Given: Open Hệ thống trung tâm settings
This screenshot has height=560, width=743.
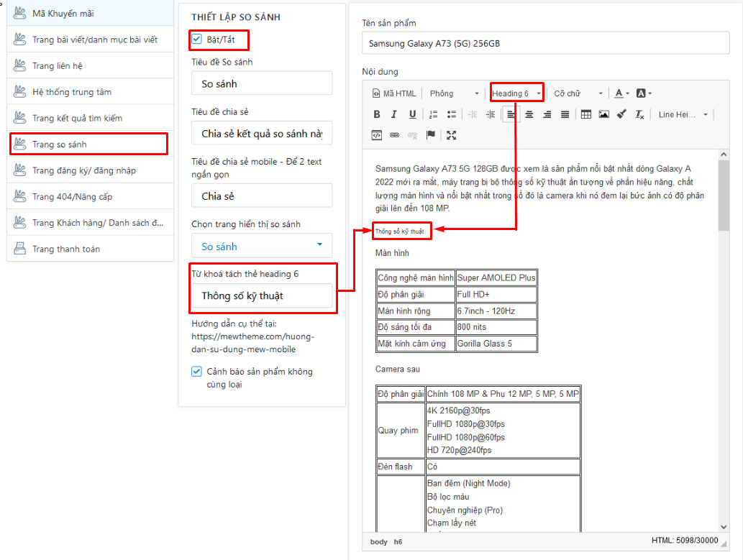Looking at the screenshot, I should [x=90, y=91].
